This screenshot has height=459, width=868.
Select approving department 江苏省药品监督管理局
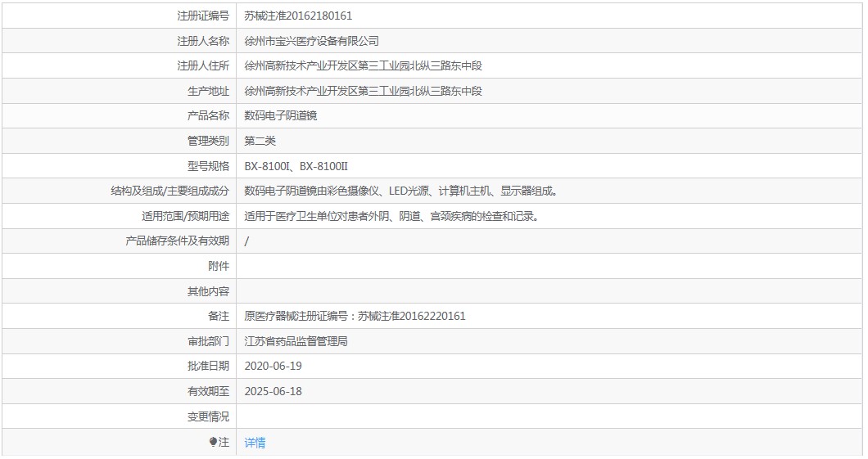pos(296,341)
